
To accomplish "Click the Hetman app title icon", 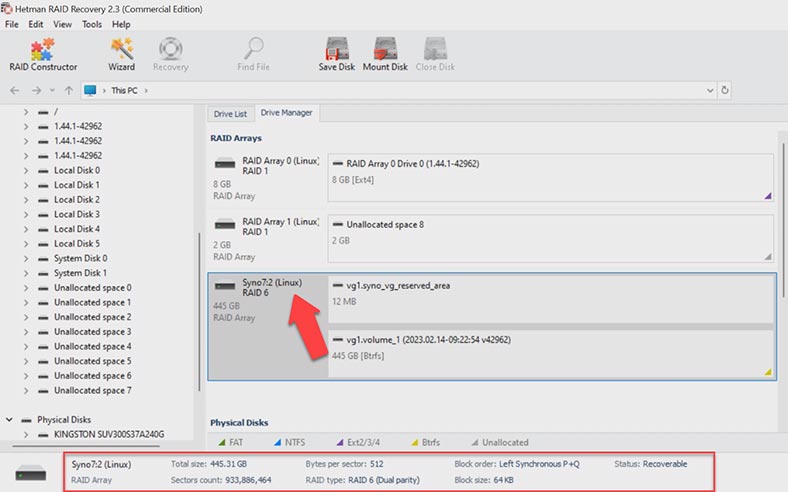I will [x=6, y=8].
